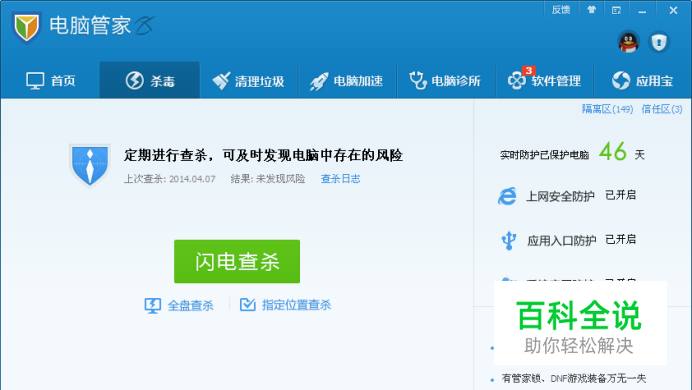Minimize the 电脑管家 window
The image size is (692, 390).
point(642,10)
